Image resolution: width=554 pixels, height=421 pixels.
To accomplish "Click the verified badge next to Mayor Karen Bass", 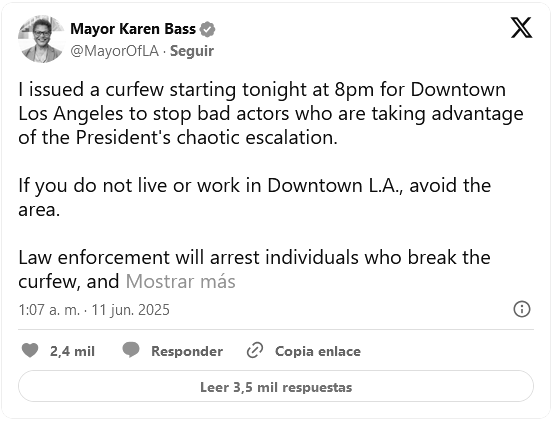I will [208, 29].
